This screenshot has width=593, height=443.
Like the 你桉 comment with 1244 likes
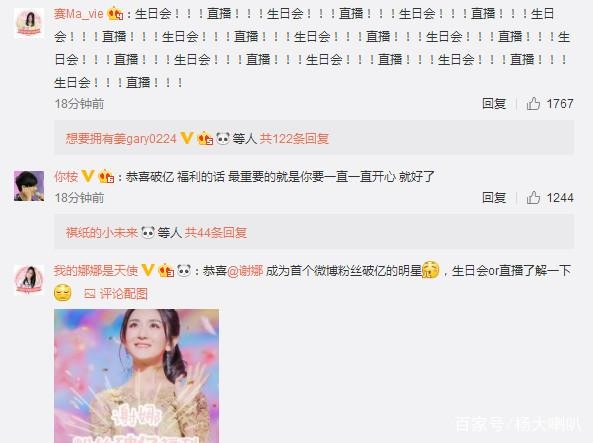[x=533, y=197]
